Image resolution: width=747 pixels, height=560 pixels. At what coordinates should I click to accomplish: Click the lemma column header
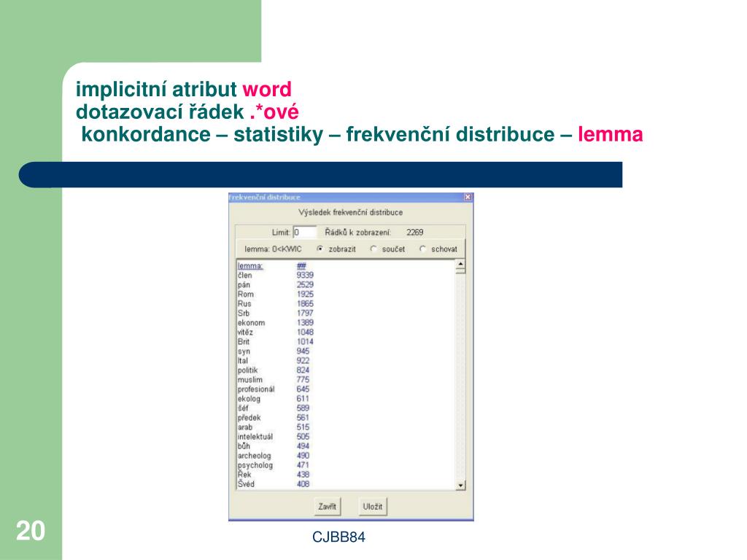tap(250, 265)
